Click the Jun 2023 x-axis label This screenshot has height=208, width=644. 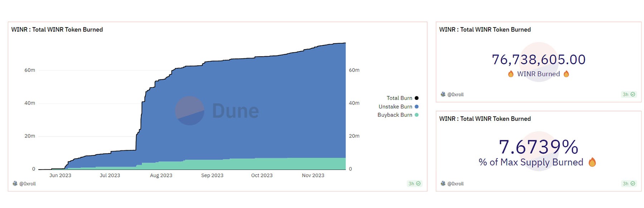(60, 175)
